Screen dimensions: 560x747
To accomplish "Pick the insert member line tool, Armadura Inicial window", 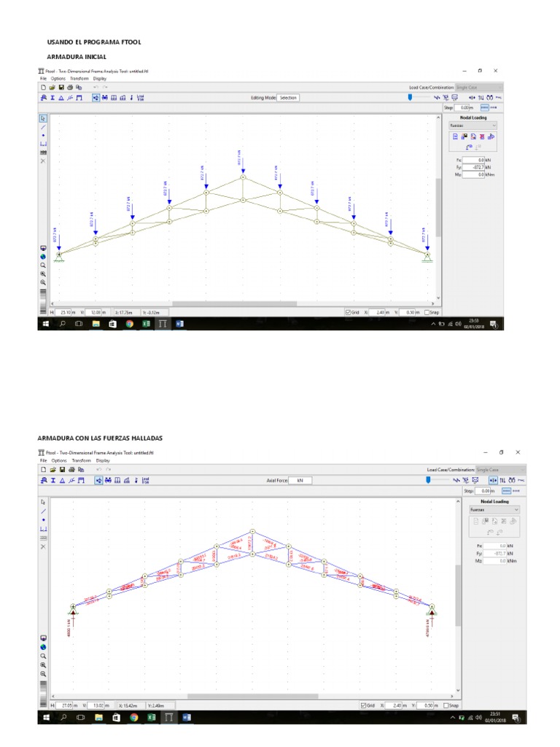I will click(43, 127).
